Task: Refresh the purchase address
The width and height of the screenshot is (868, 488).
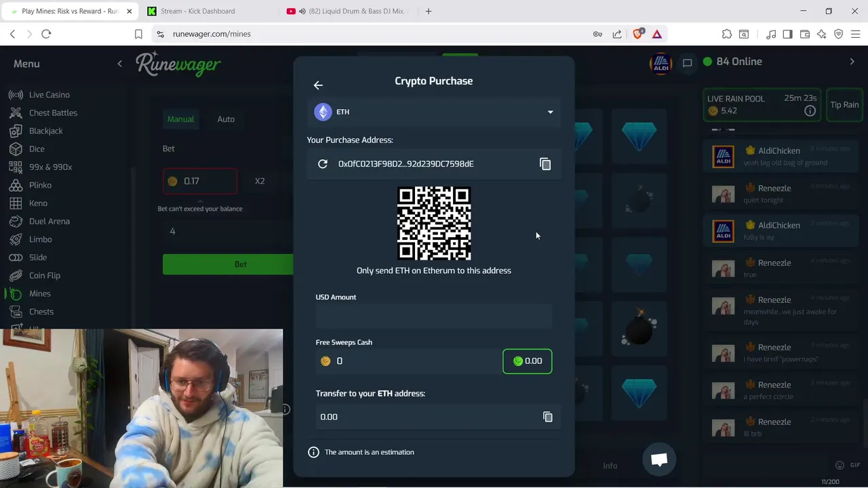Action: pyautogui.click(x=323, y=163)
